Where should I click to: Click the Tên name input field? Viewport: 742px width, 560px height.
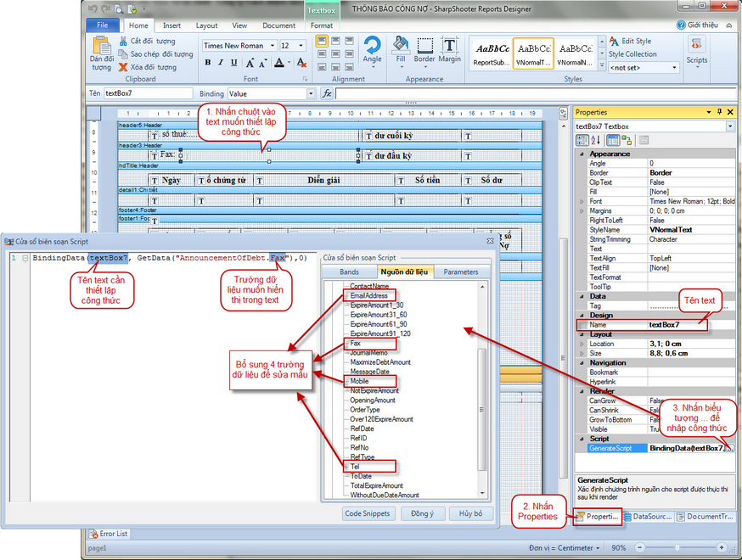coord(148,93)
